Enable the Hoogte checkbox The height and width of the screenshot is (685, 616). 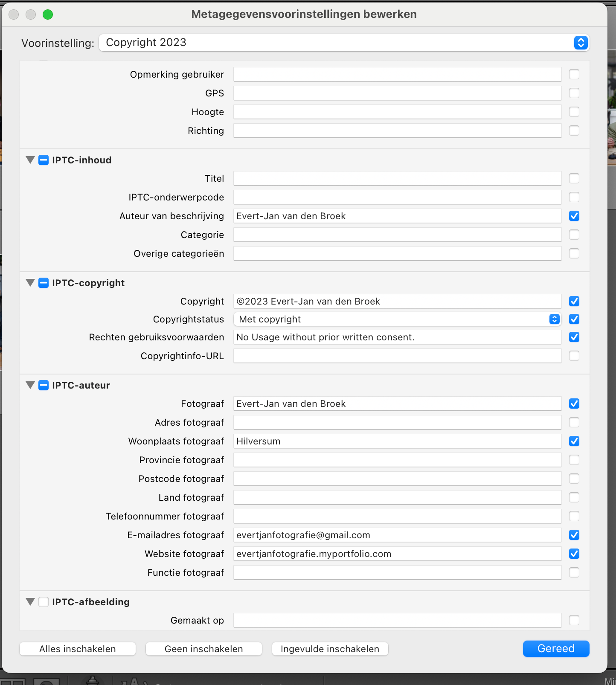(x=574, y=112)
